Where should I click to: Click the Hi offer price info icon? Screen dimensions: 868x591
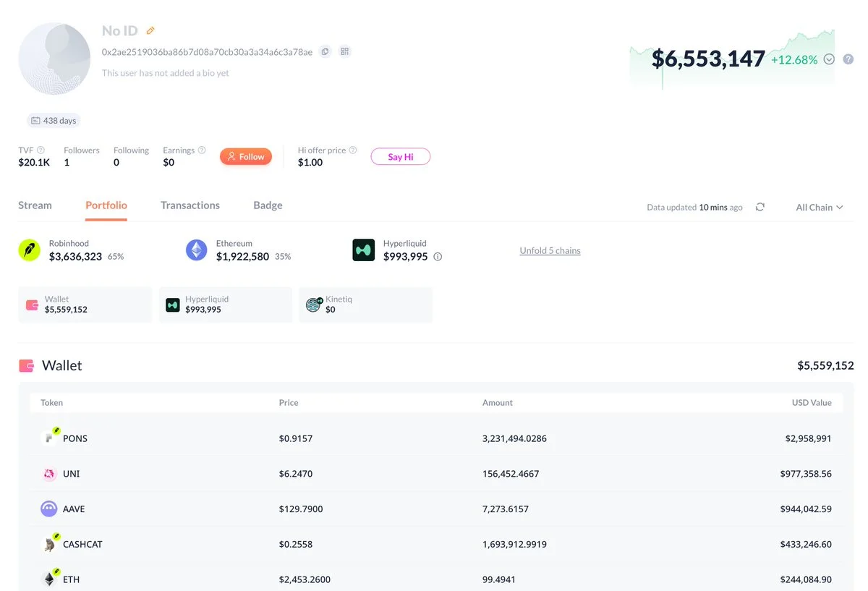pos(353,150)
